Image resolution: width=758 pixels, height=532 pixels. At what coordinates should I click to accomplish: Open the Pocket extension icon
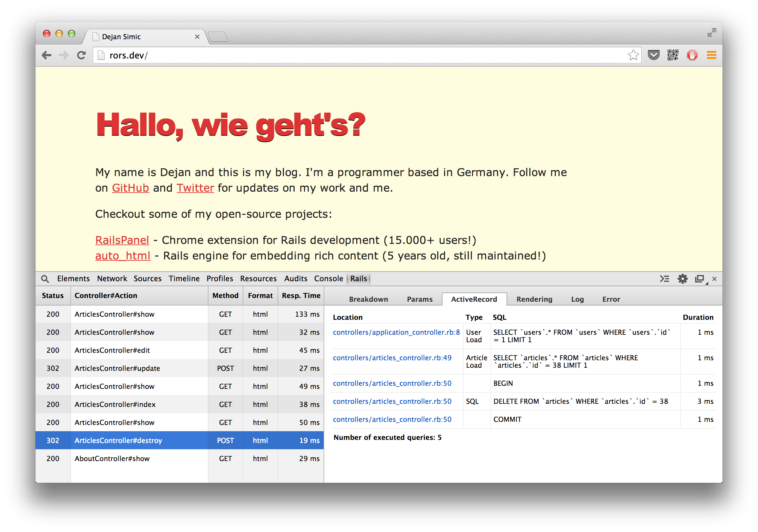[x=653, y=55]
